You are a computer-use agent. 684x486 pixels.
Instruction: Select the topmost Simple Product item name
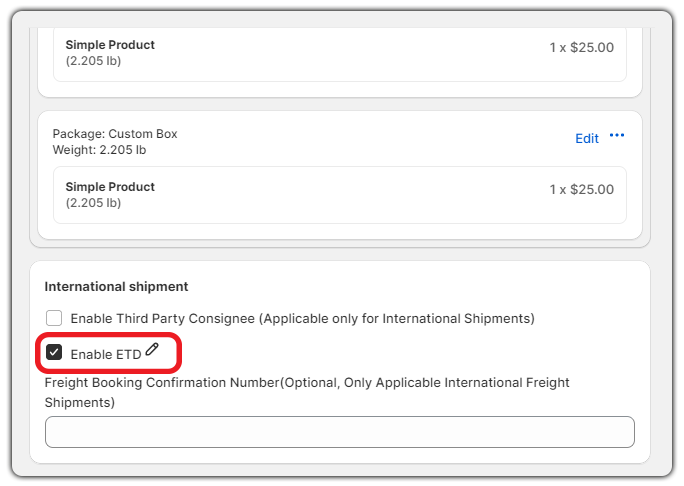pos(110,44)
